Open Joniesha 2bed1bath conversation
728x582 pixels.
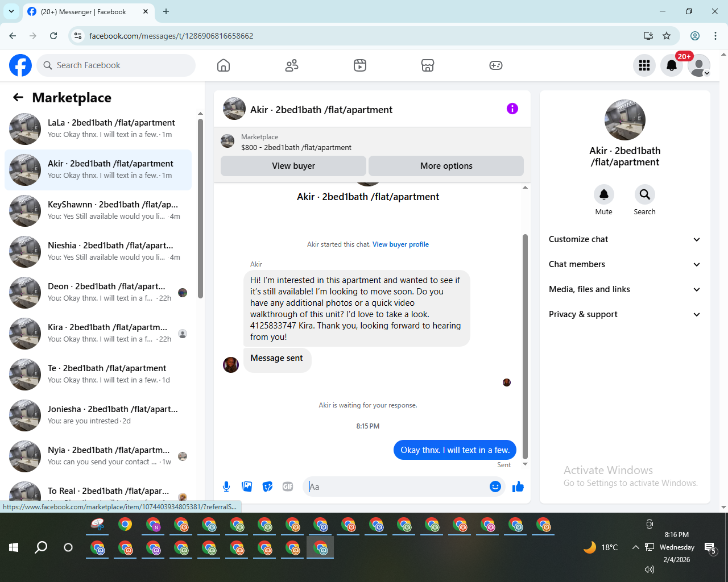[98, 415]
